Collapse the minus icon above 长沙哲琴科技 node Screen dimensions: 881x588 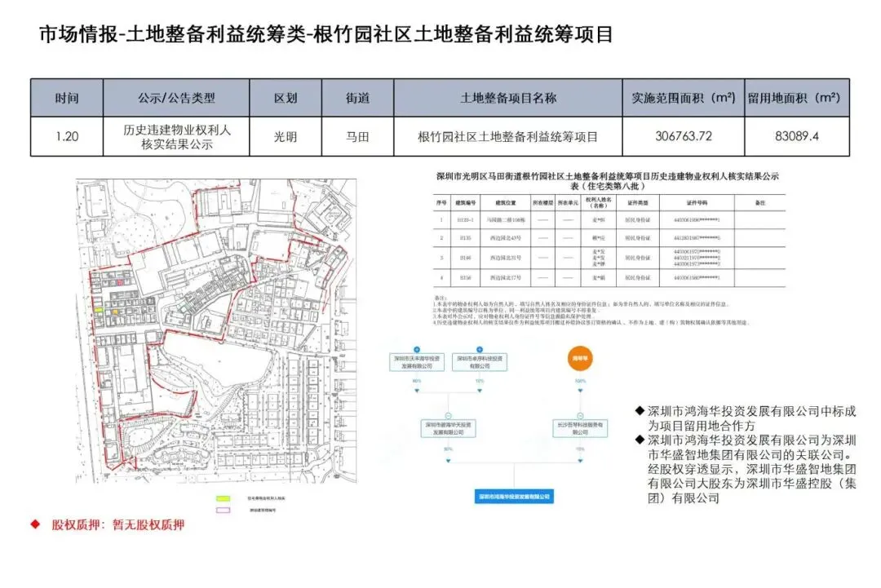(x=580, y=416)
